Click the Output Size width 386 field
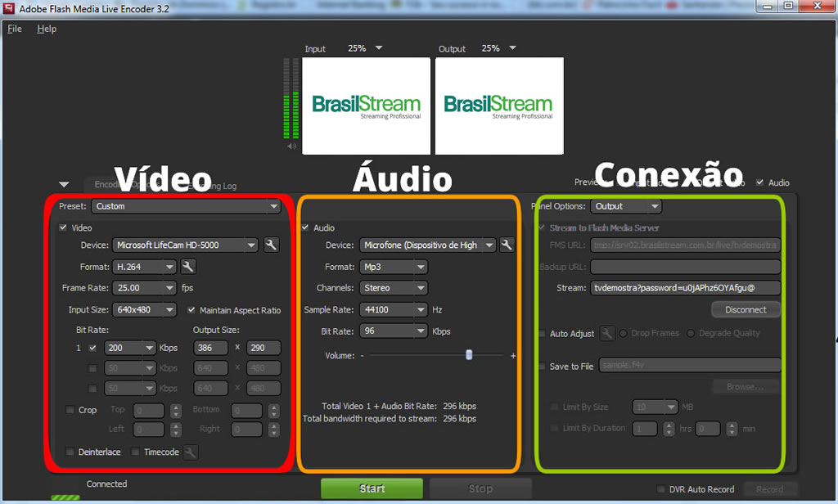This screenshot has height=504, width=838. (x=210, y=348)
